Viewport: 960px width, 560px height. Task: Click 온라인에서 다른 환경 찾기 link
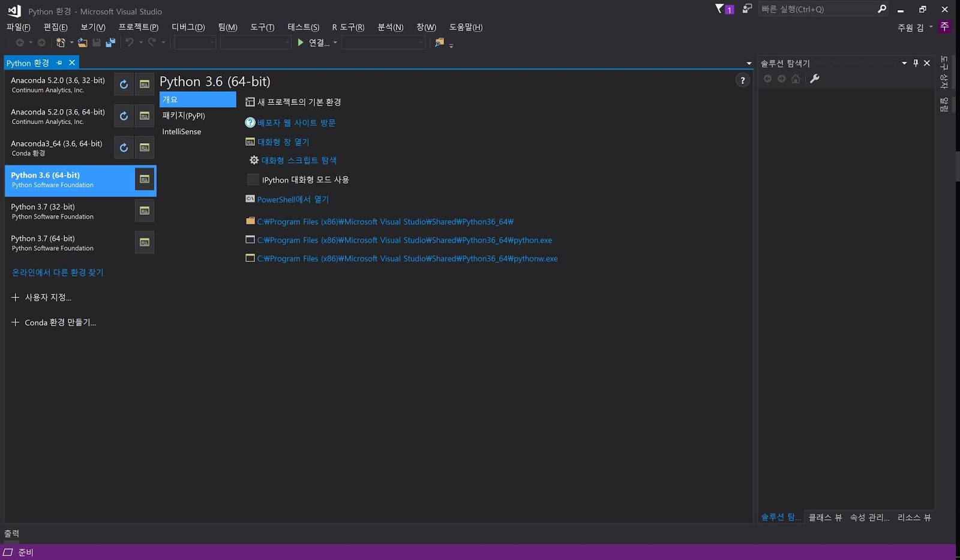[58, 273]
